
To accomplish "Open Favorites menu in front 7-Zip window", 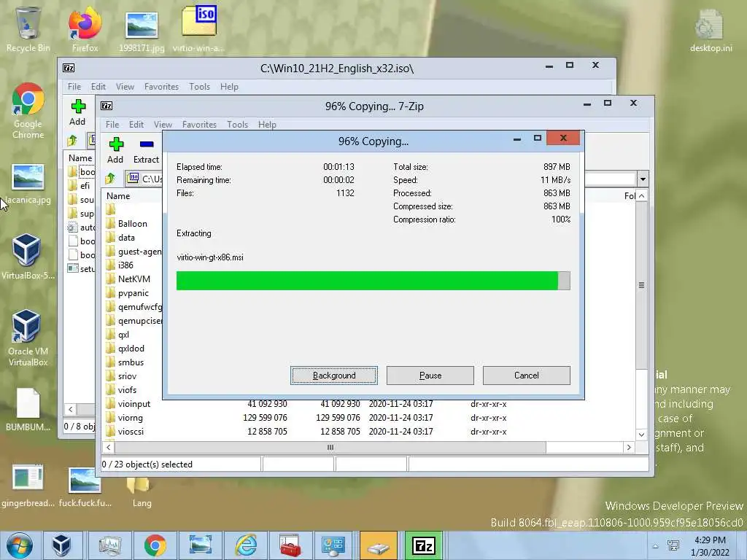I will click(x=199, y=124).
